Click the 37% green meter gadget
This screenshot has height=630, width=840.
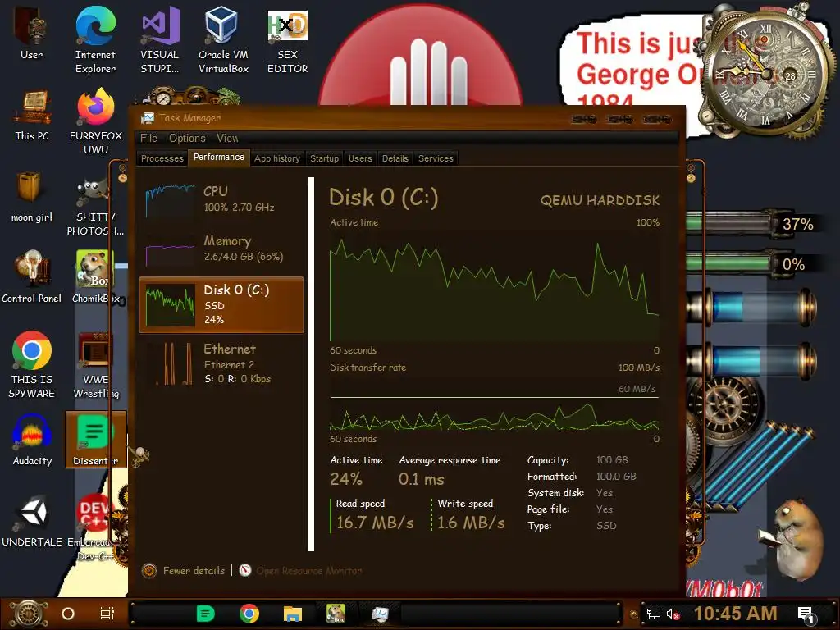pyautogui.click(x=753, y=223)
